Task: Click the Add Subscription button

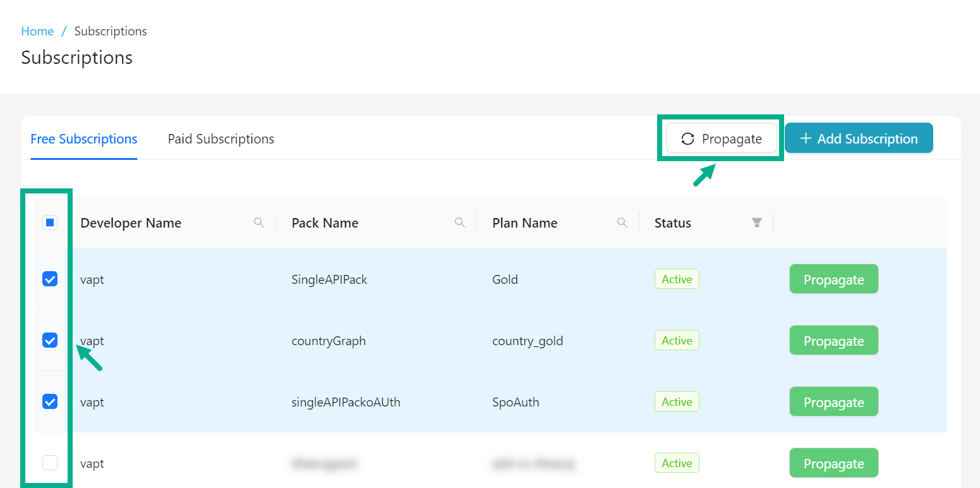Action: [858, 138]
